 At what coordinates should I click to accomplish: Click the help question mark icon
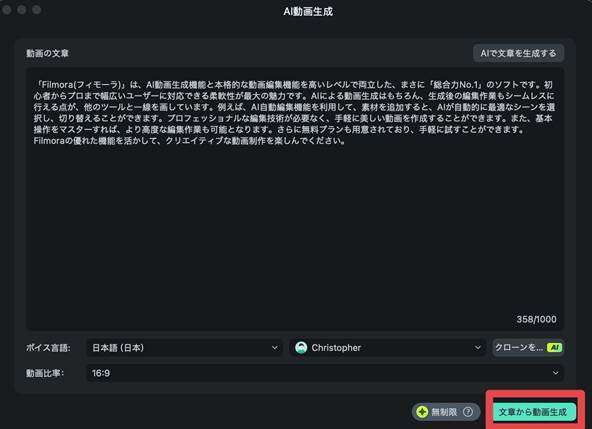pos(468,412)
